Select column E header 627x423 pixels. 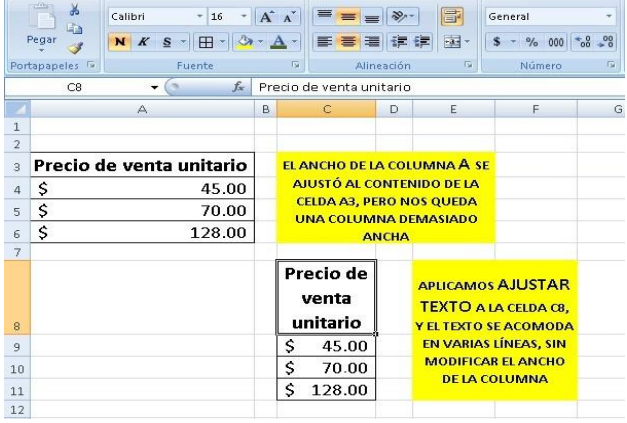coord(453,109)
